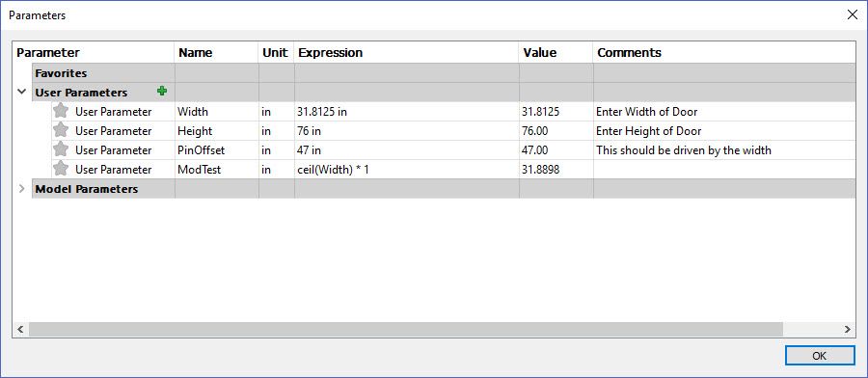
Task: Select the 47.00 value cell
Action: (x=556, y=150)
